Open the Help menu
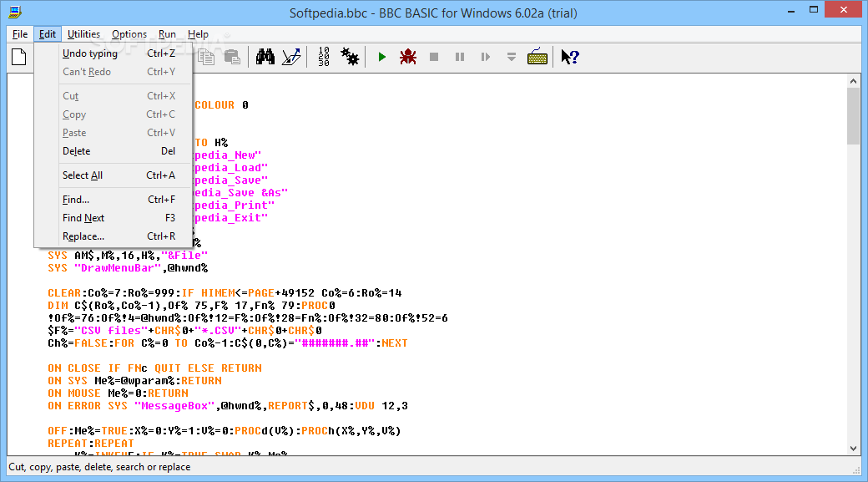The width and height of the screenshot is (868, 482). click(x=198, y=34)
